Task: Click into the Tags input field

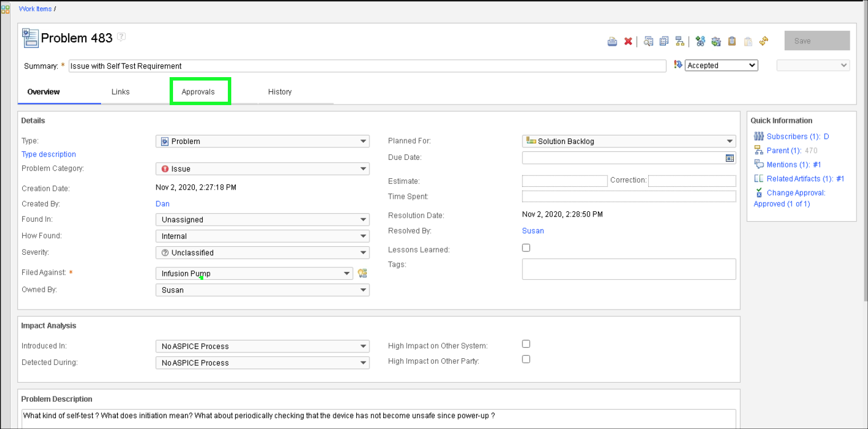Action: point(629,269)
